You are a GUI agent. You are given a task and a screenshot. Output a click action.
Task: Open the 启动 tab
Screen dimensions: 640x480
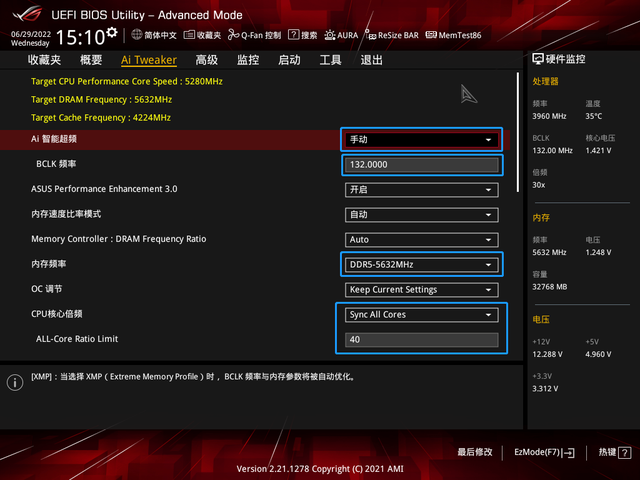coord(289,60)
